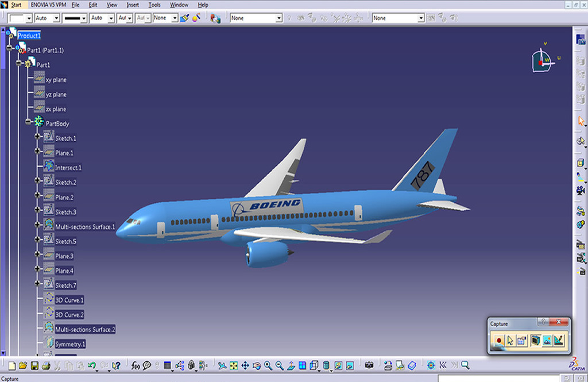588x382 pixels.
Task: Select 3D Curve.1 in the tree
Action: point(69,300)
